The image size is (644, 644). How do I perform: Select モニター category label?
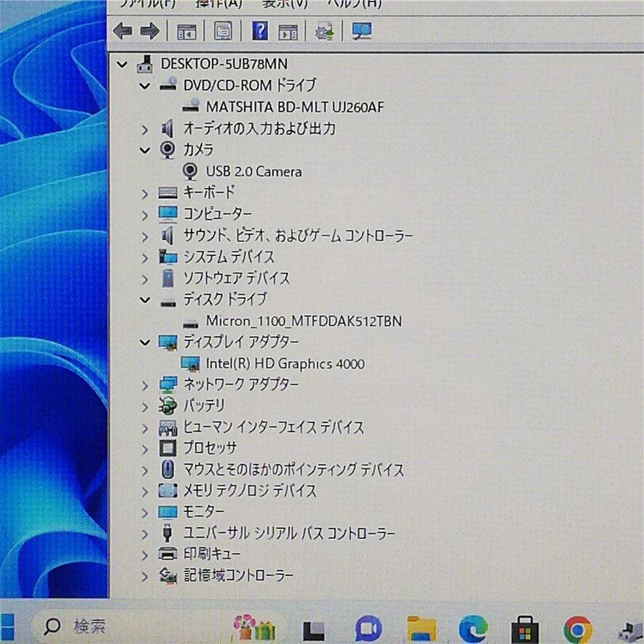coord(204,512)
